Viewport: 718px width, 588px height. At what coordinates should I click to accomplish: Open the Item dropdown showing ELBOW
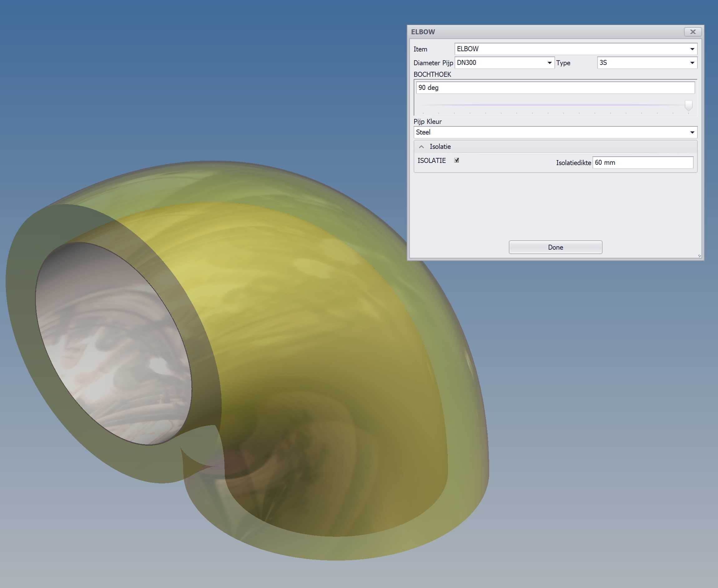[x=576, y=49]
